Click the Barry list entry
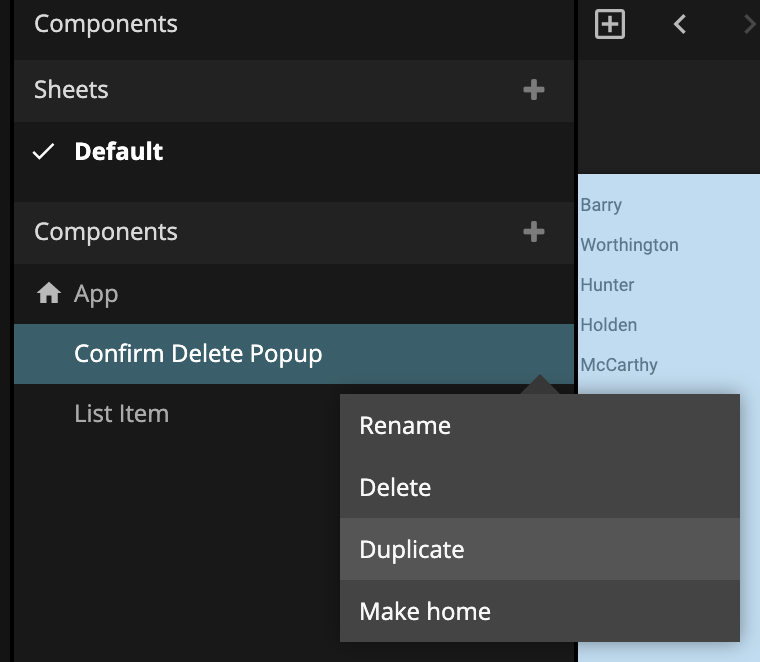The image size is (760, 662). [601, 205]
